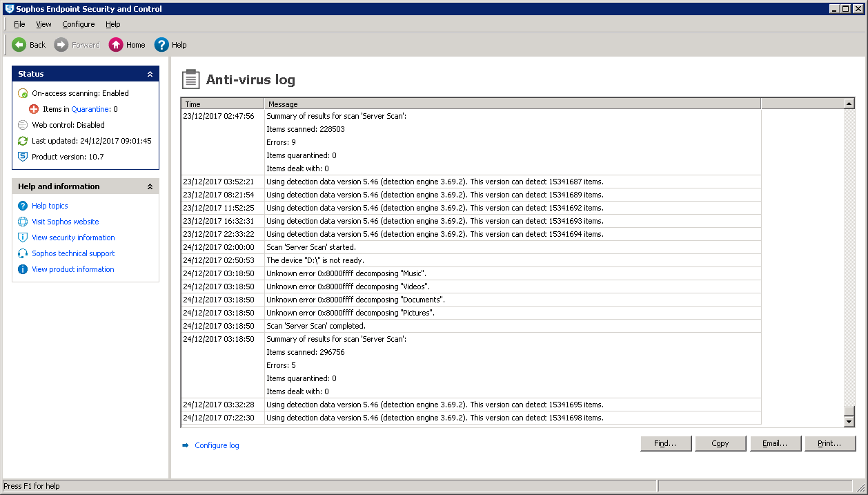Open the File menu
This screenshot has width=868, height=495.
click(x=19, y=24)
